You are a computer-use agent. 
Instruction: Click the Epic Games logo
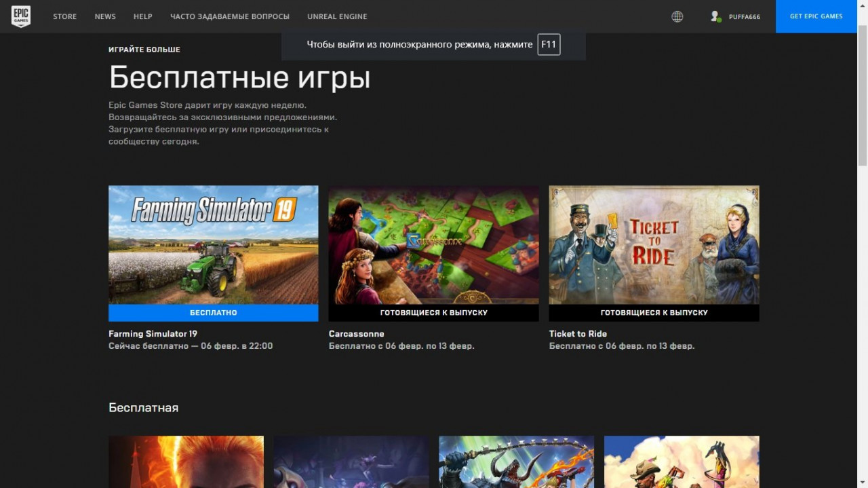tap(20, 16)
